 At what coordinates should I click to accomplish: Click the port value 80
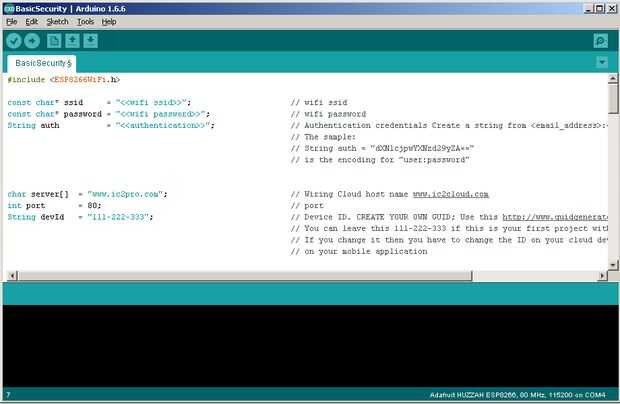[92, 206]
